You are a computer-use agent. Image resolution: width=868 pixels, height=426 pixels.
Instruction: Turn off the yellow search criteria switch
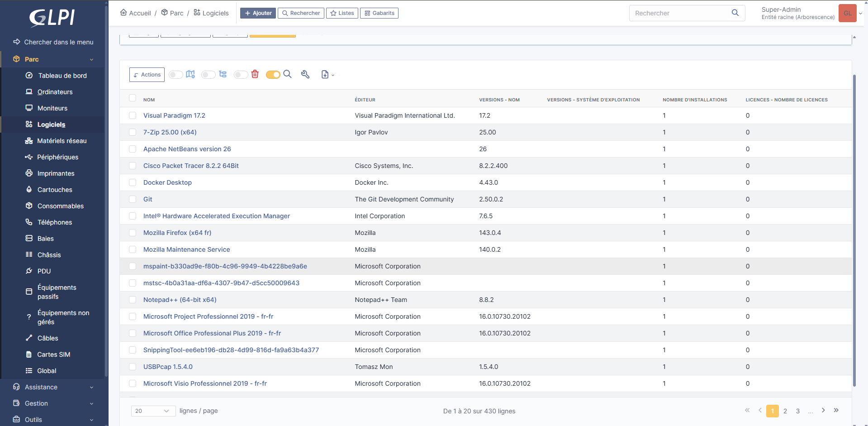(x=273, y=75)
